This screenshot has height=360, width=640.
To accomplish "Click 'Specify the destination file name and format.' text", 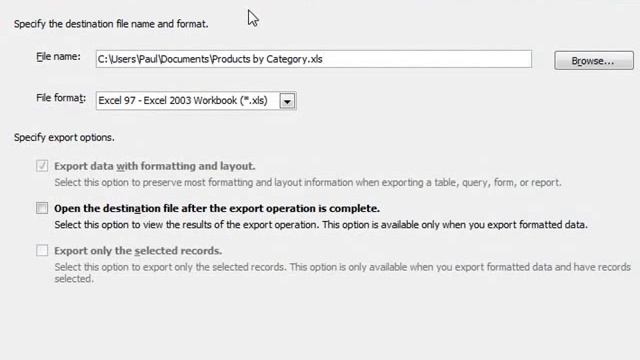I will tap(111, 24).
